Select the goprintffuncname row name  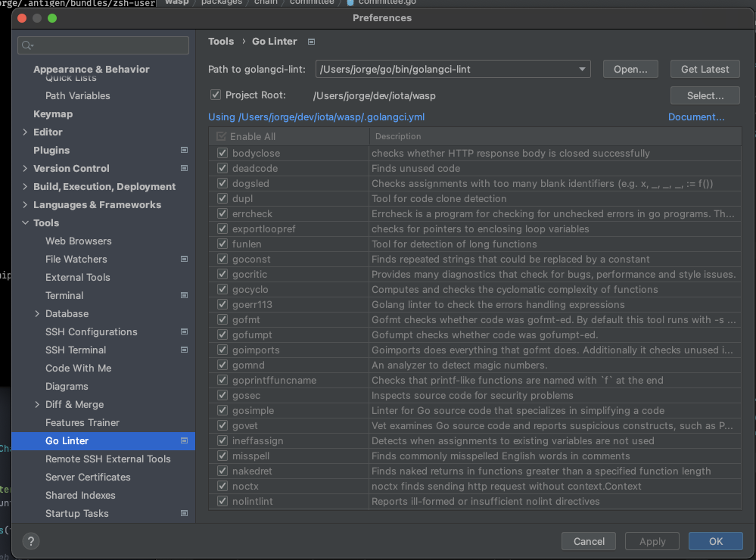(275, 380)
